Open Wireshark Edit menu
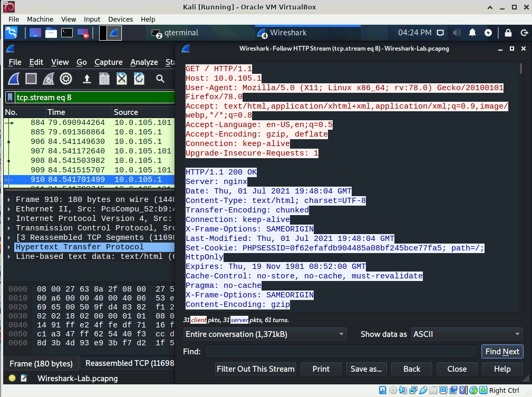The height and width of the screenshot is (397, 532). [x=36, y=62]
